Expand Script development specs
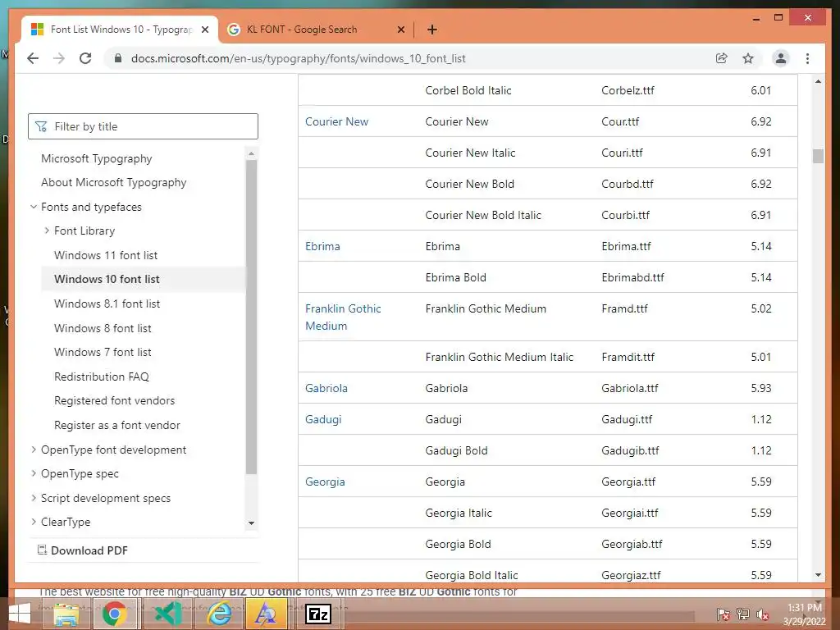This screenshot has height=630, width=840. coord(34,498)
